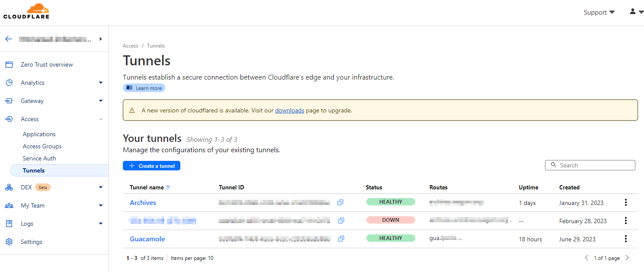Click the back arrow in the sidebar

coord(8,39)
